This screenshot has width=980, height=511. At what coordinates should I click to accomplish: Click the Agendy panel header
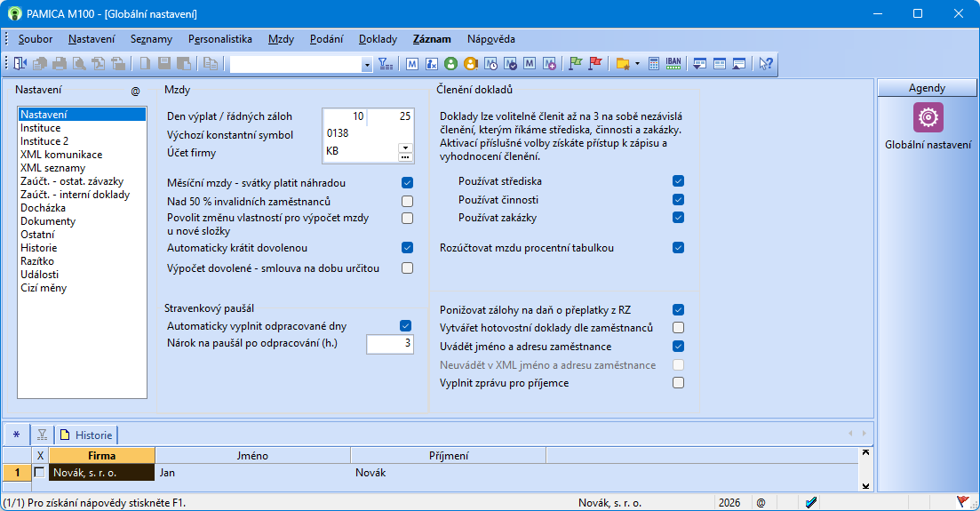pyautogui.click(x=927, y=88)
